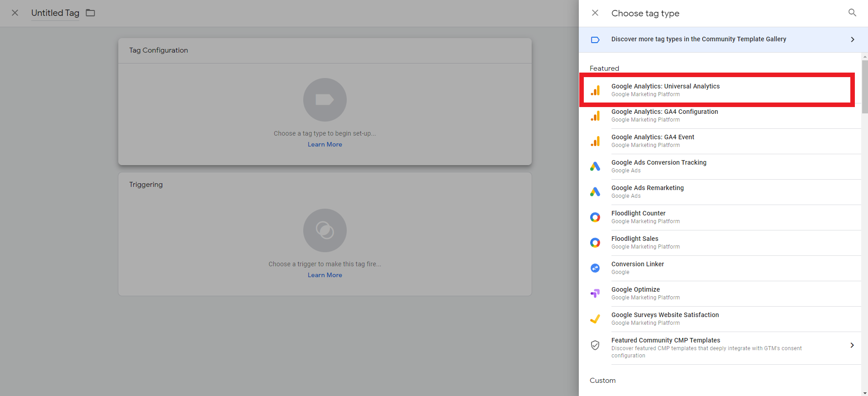Open Learn More link under Tag Configuration
The image size is (868, 396).
pos(325,144)
